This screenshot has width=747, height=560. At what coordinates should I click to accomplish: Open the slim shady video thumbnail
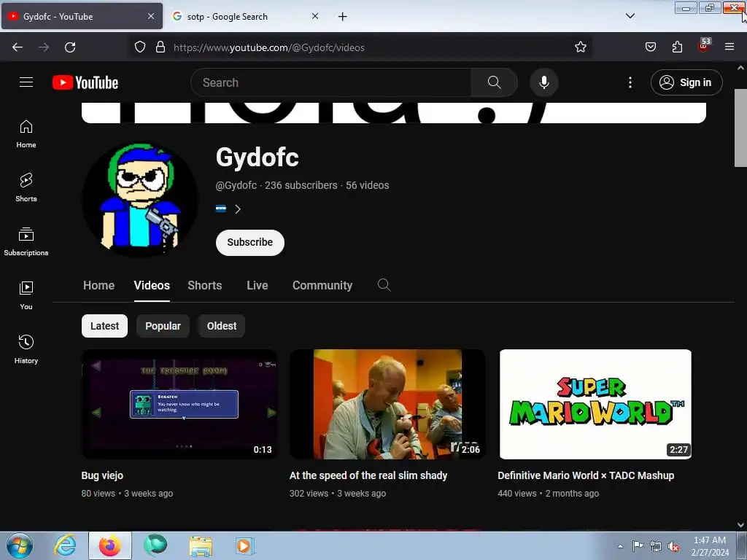(x=387, y=404)
